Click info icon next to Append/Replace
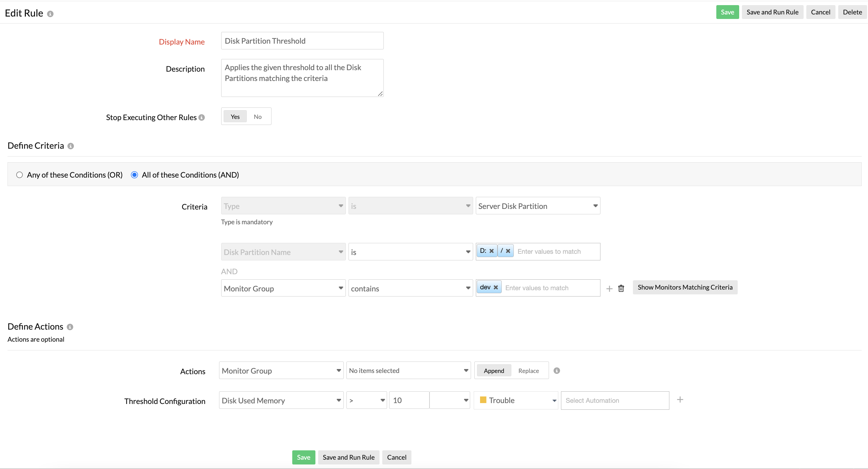 tap(557, 370)
